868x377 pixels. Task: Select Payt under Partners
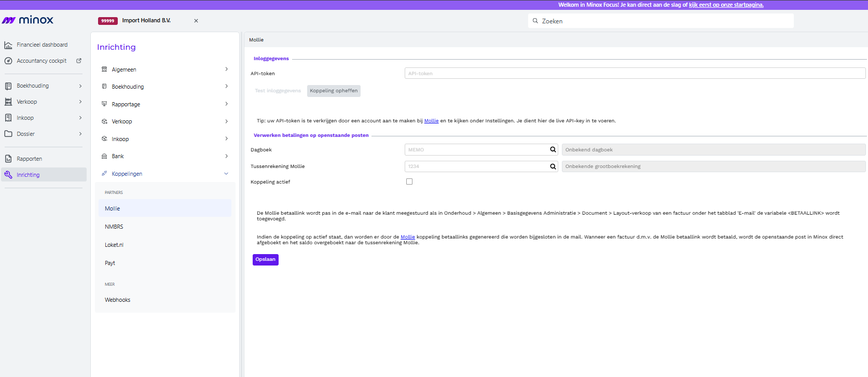point(165,263)
